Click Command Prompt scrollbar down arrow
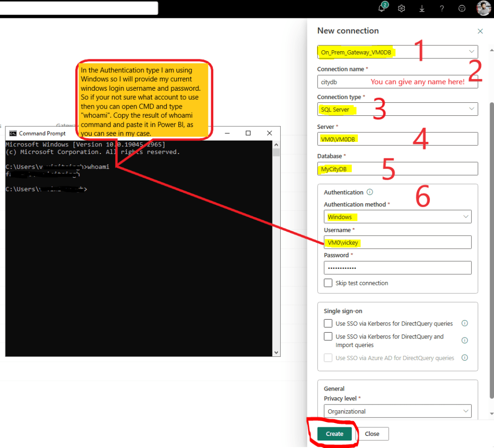The width and height of the screenshot is (494, 448). click(276, 352)
